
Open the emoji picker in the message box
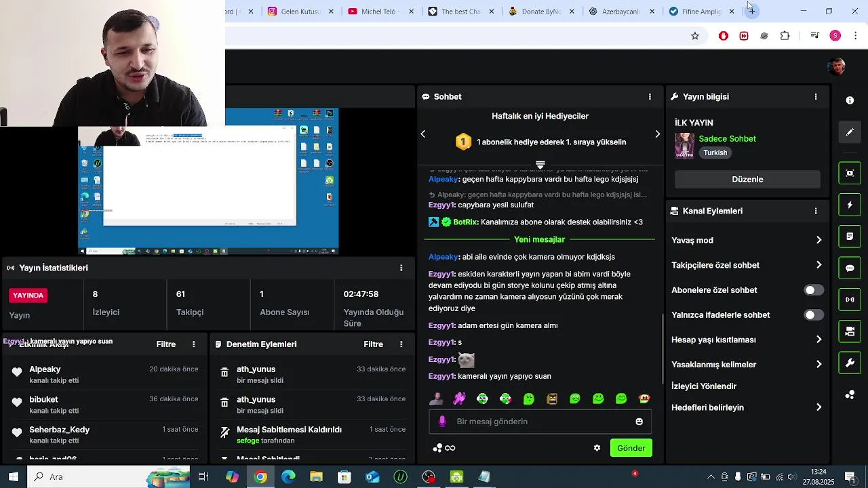point(639,422)
